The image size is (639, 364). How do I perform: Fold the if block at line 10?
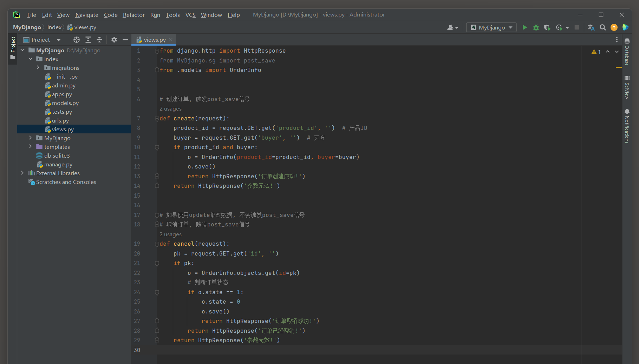tap(157, 147)
